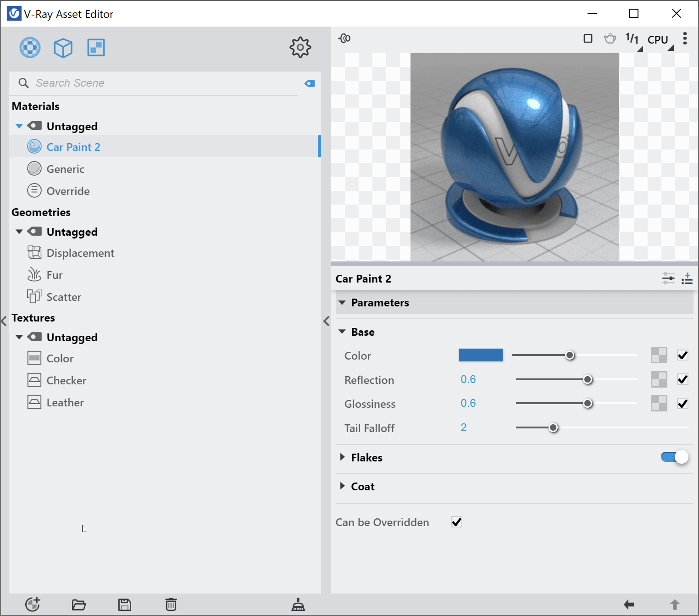Expand the Coat section
699x616 pixels.
tap(342, 486)
